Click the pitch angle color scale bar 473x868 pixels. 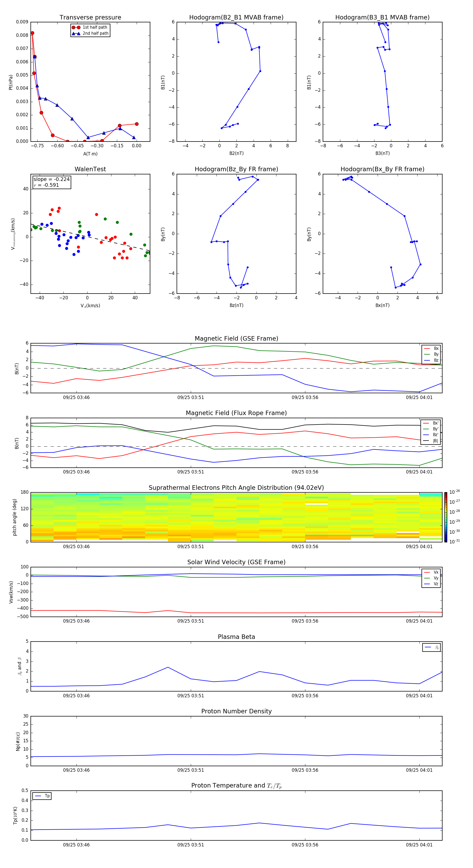446,517
